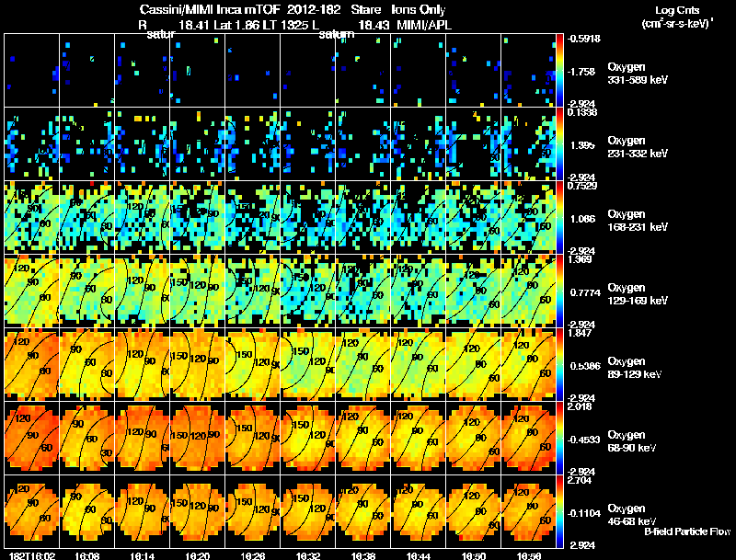The height and width of the screenshot is (560, 736).
Task: Click the Oxygen 68-90 keV label
Action: (632, 440)
